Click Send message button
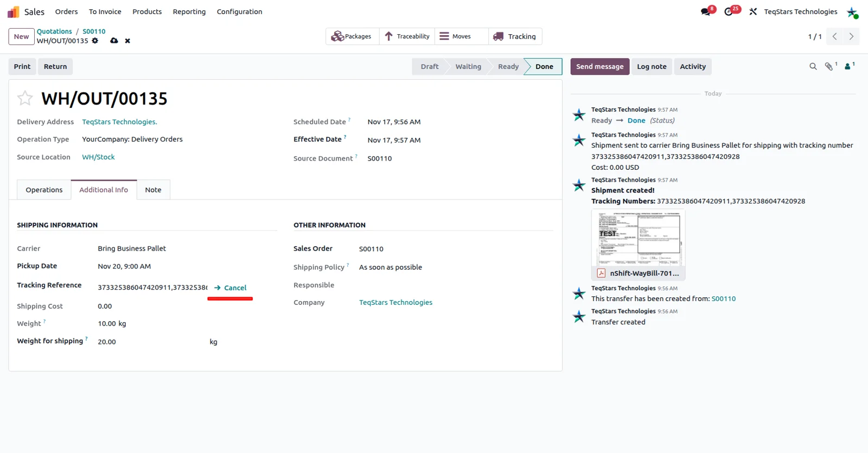Screen dimensions: 868x453 599,66
